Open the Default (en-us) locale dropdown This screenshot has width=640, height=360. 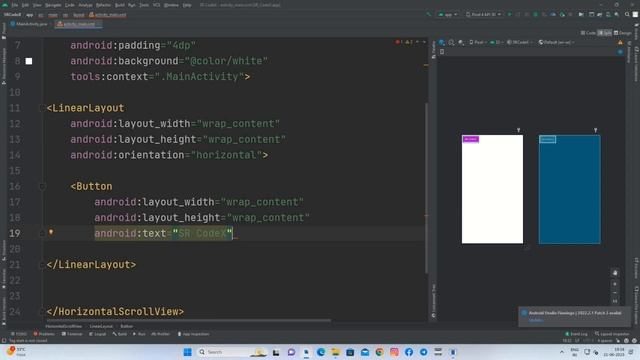coord(557,42)
